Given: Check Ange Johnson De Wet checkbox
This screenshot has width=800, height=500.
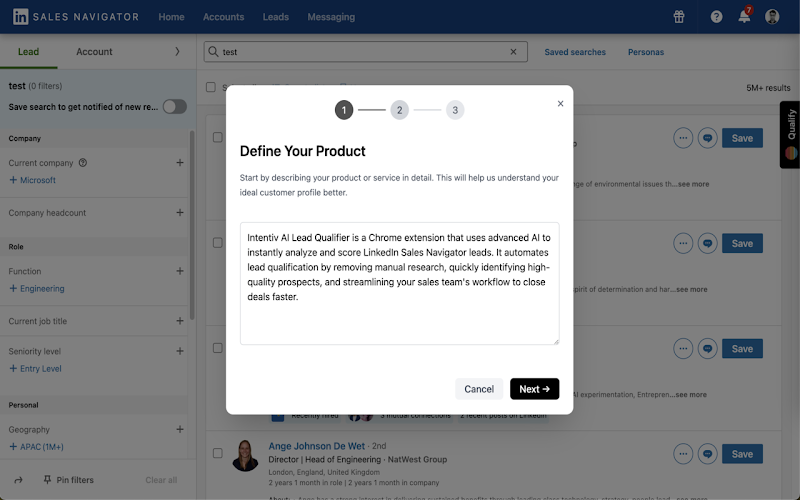Looking at the screenshot, I should 218,453.
